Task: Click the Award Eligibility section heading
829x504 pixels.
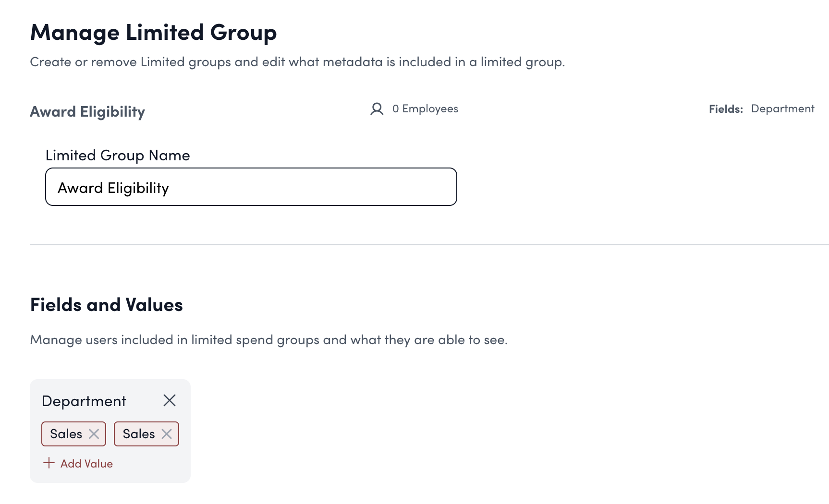Action: click(87, 111)
